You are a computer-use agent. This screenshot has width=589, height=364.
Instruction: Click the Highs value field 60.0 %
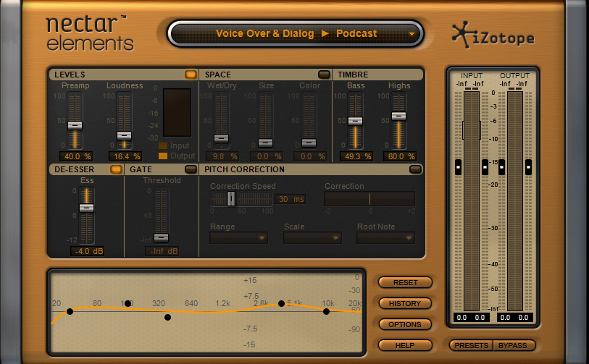pyautogui.click(x=400, y=156)
